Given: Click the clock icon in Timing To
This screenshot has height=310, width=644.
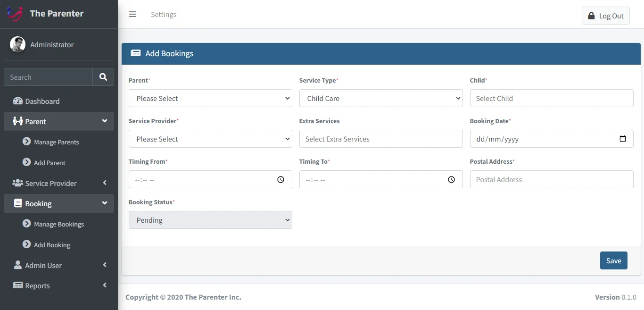Looking at the screenshot, I should pyautogui.click(x=451, y=179).
